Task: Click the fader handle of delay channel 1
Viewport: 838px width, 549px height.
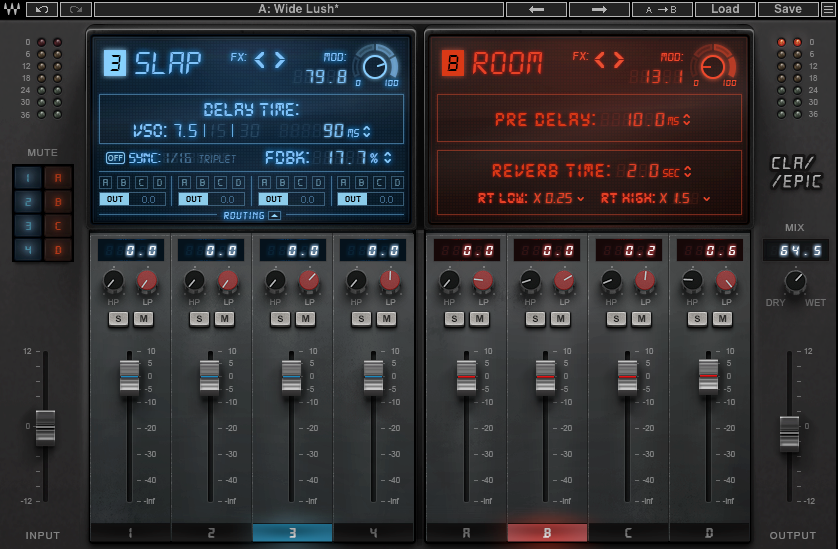Action: (x=129, y=377)
